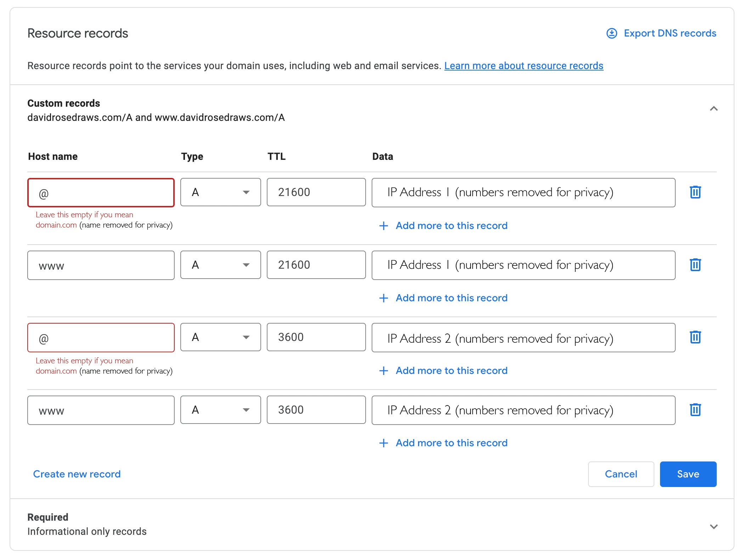Click Create new record link
This screenshot has height=560, width=744.
pos(77,474)
